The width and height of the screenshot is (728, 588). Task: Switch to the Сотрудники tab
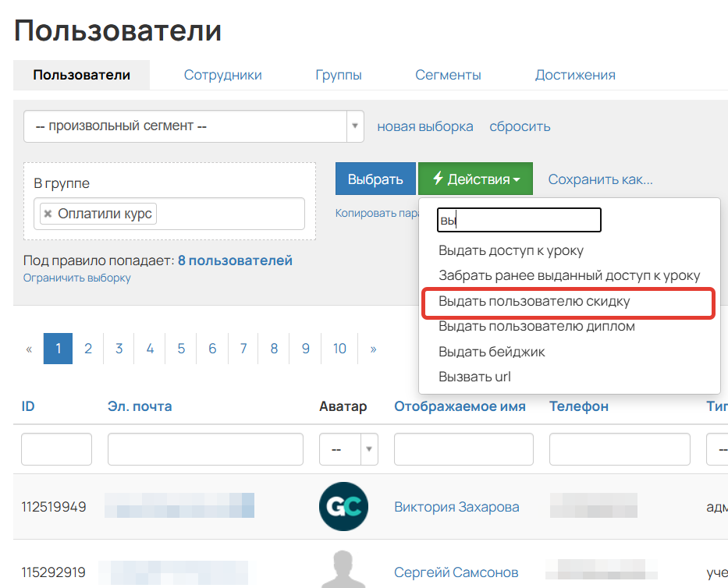point(223,75)
